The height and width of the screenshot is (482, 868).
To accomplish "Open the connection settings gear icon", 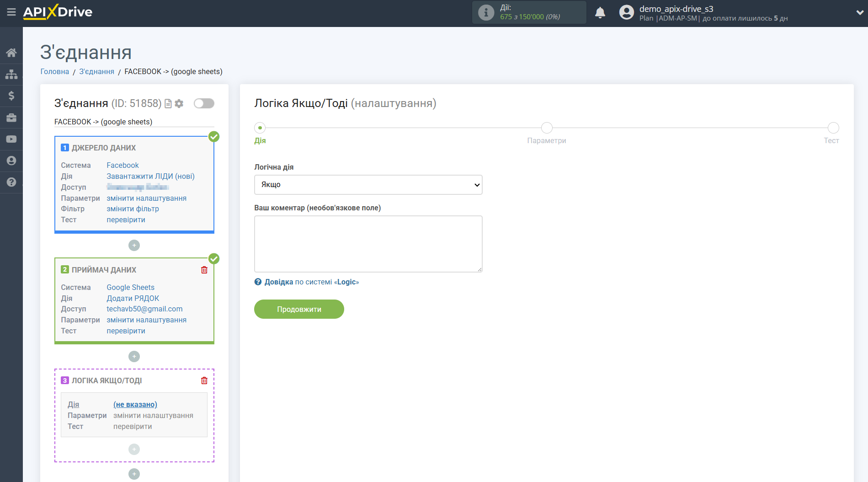I will pyautogui.click(x=179, y=104).
